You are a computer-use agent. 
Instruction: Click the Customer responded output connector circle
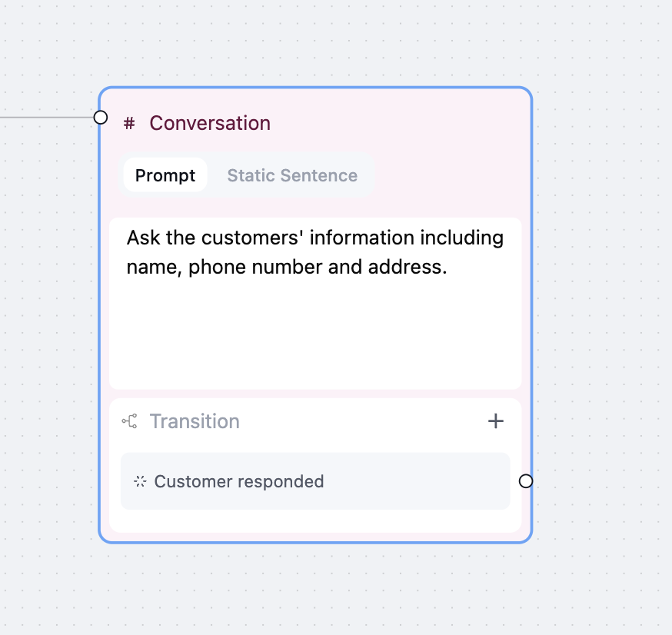pos(526,481)
